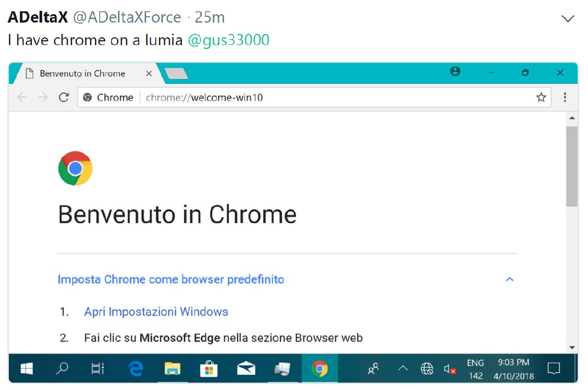
Task: Open the Apri Impostazioni Windows link
Action: pyautogui.click(x=156, y=312)
